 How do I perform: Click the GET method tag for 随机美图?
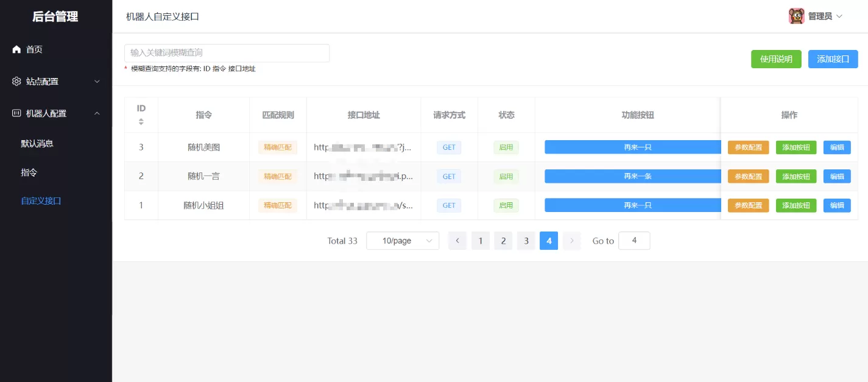click(x=448, y=147)
